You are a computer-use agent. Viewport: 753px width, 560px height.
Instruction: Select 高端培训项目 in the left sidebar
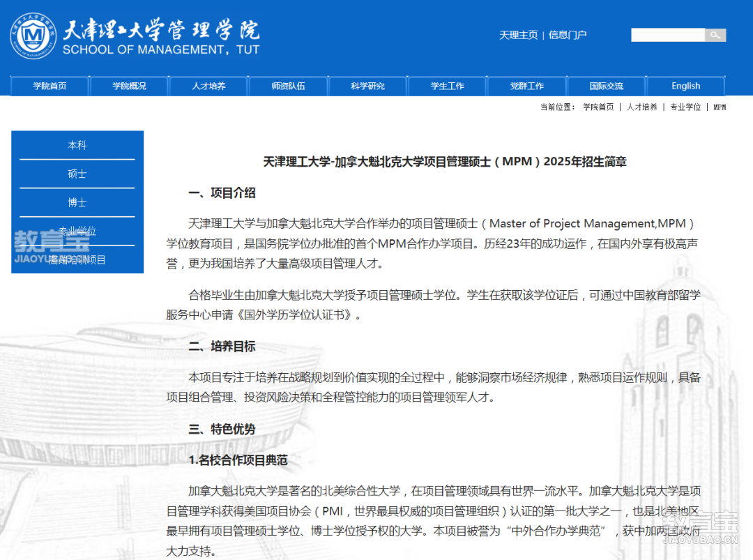tap(77, 260)
